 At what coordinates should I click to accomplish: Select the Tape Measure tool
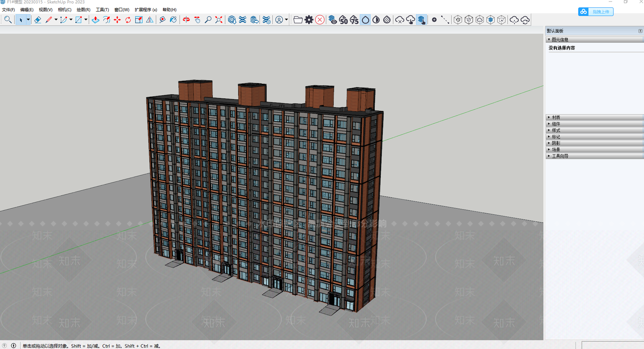point(162,20)
